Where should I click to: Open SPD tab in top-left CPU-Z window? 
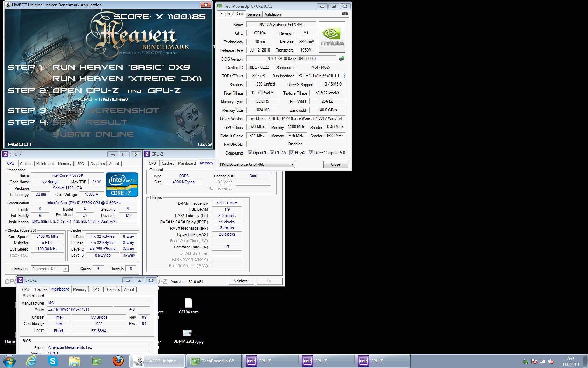[x=81, y=164]
